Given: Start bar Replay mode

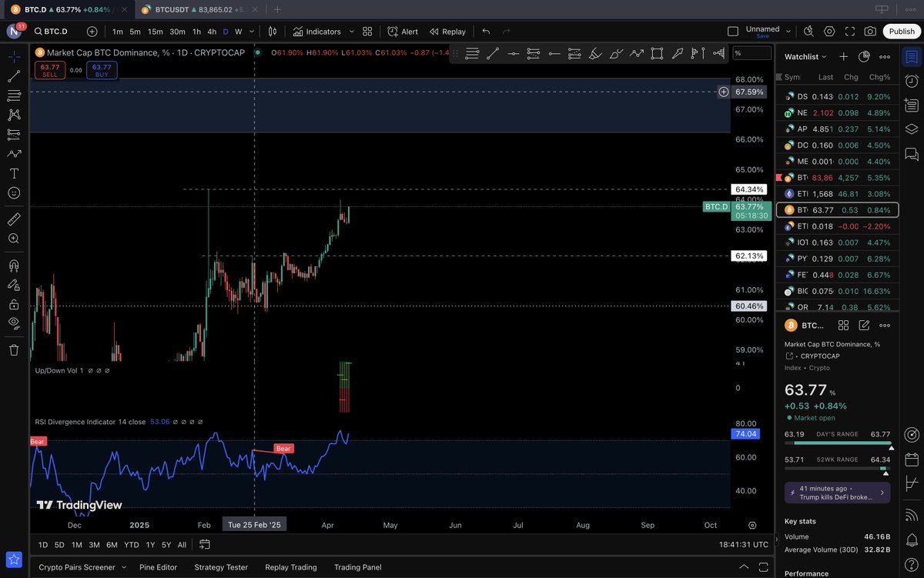Looking at the screenshot, I should [447, 32].
